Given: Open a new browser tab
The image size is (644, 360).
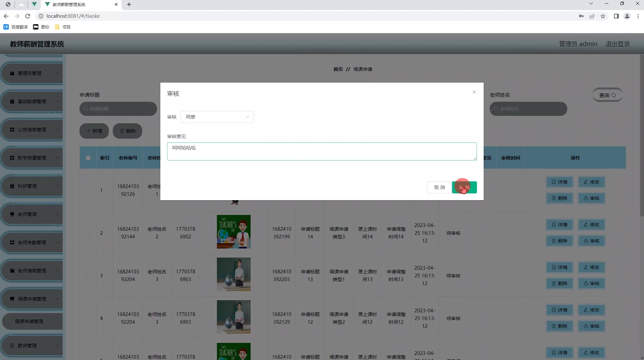Looking at the screenshot, I should coord(129,4).
